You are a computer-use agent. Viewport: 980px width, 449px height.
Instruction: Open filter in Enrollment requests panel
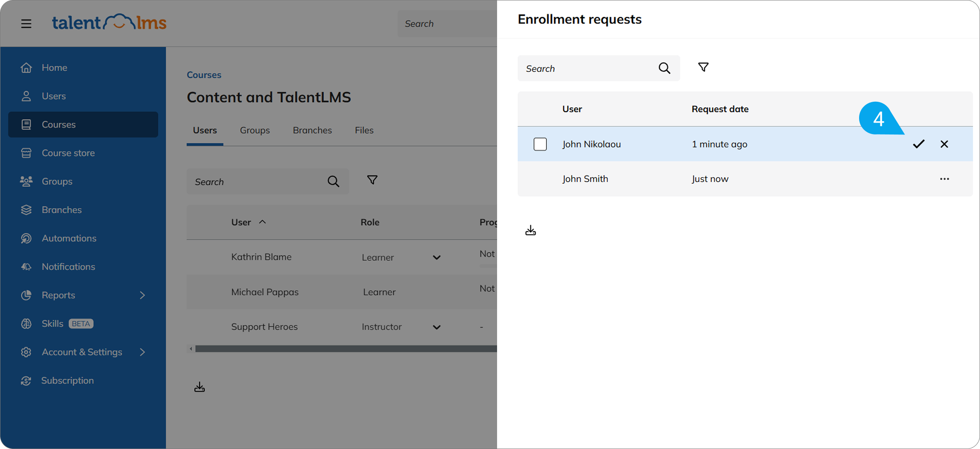click(703, 67)
